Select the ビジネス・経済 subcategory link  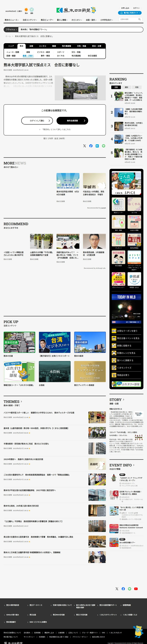(43, 52)
